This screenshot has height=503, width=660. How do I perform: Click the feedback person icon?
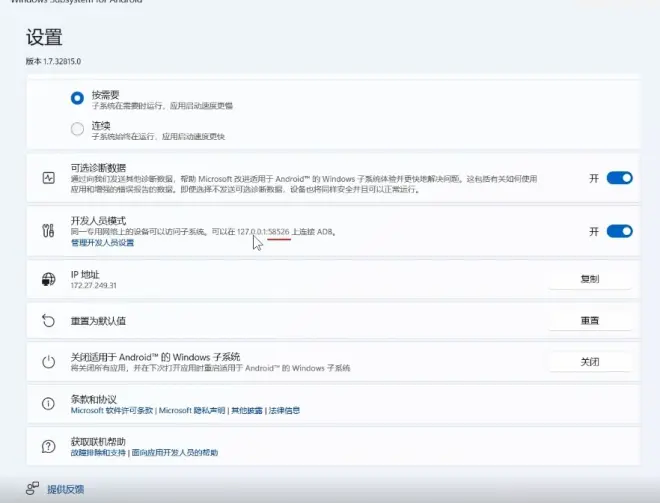tap(32, 488)
